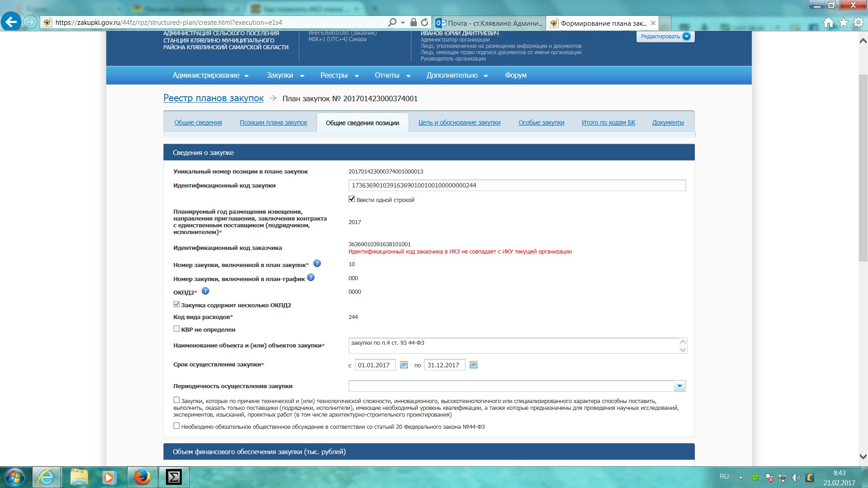
Task: Expand 'Периодичность осуществления закупки' dropdown
Action: [679, 386]
